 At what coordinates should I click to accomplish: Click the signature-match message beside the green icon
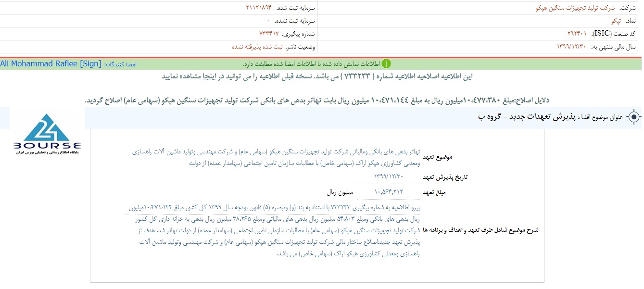[311, 64]
